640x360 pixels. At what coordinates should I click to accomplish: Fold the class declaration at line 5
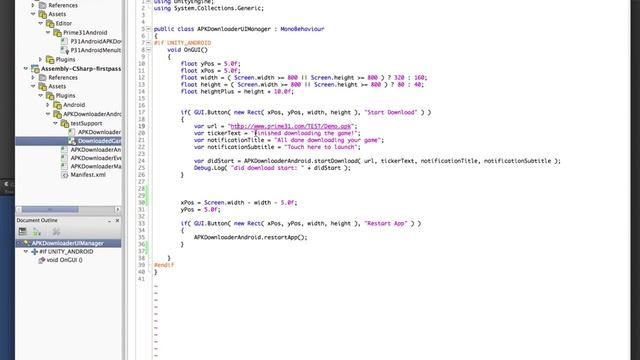coord(148,29)
